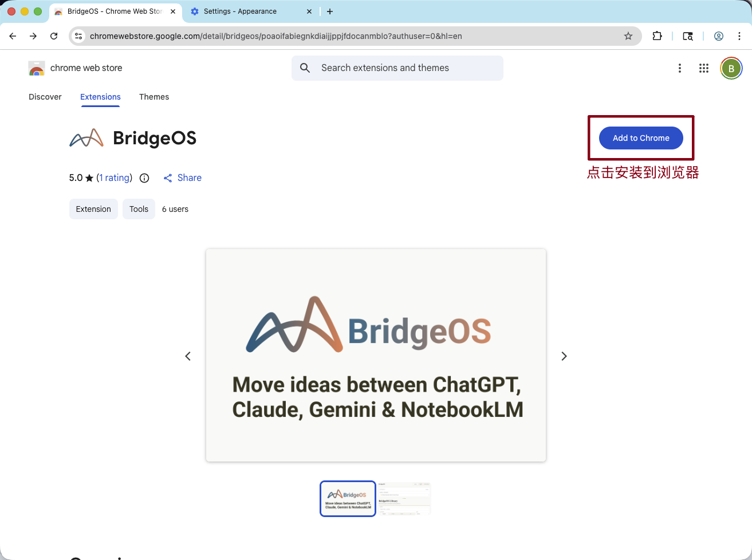
Task: Click the Add to Chrome button
Action: coord(640,137)
